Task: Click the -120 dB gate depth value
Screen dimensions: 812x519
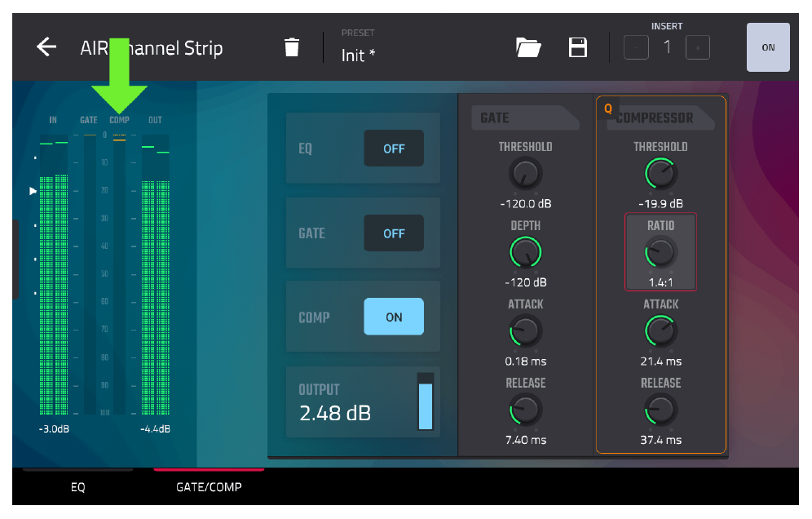Action: (526, 282)
